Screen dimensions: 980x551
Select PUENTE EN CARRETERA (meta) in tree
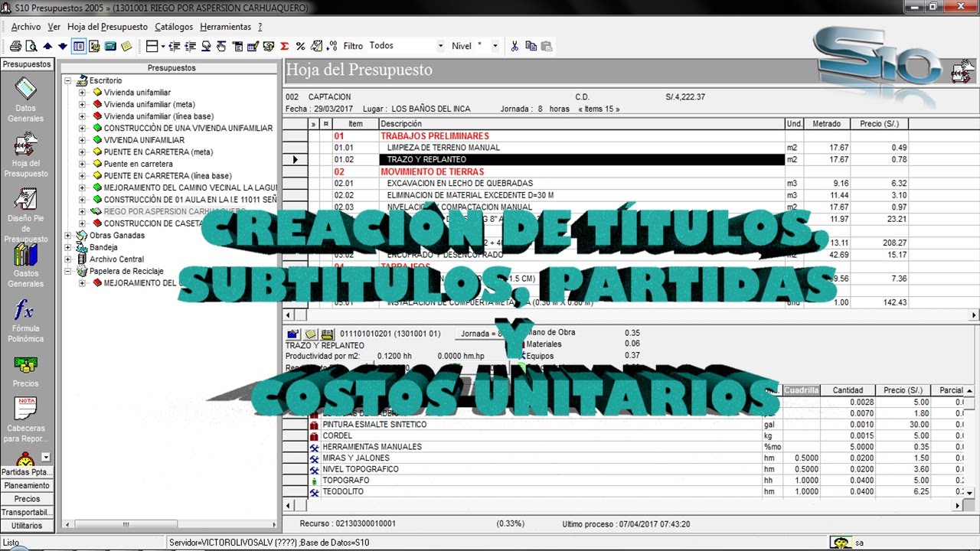[158, 152]
